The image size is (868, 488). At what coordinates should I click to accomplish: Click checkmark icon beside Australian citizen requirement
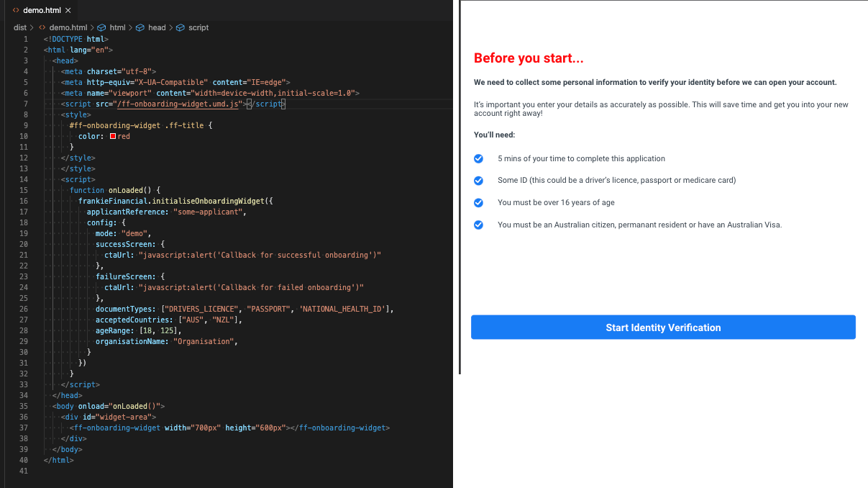478,225
